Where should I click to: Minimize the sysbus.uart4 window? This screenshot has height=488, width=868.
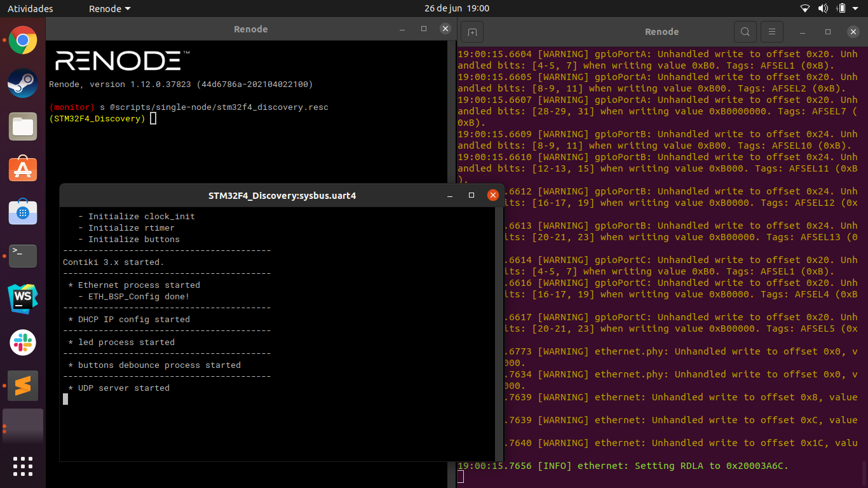pyautogui.click(x=449, y=196)
